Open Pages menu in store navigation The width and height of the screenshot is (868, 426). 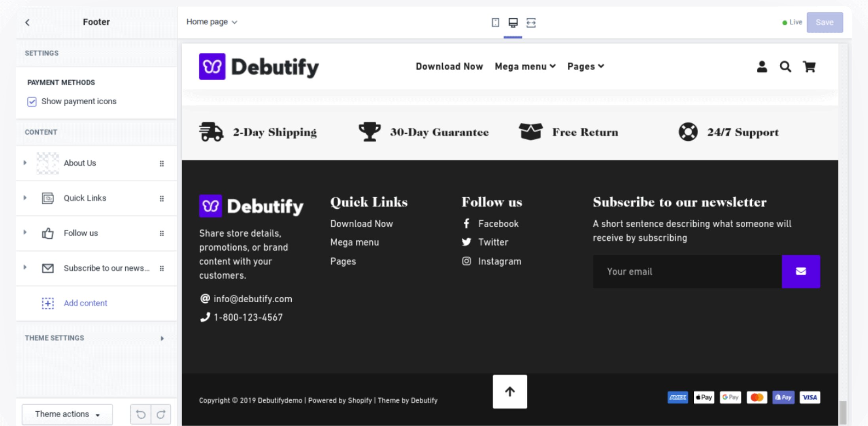pyautogui.click(x=585, y=66)
